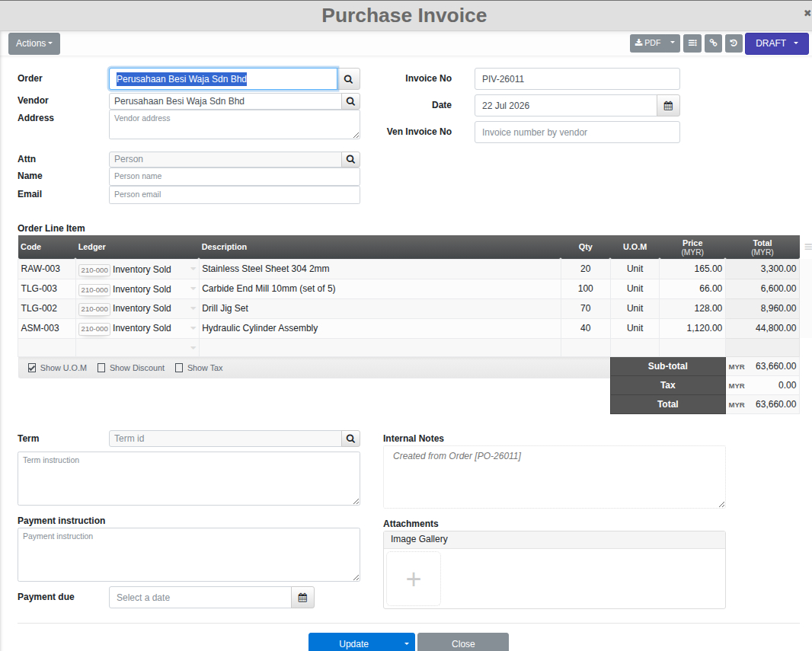
Task: Change the DRAFT status dropdown
Action: [x=776, y=43]
